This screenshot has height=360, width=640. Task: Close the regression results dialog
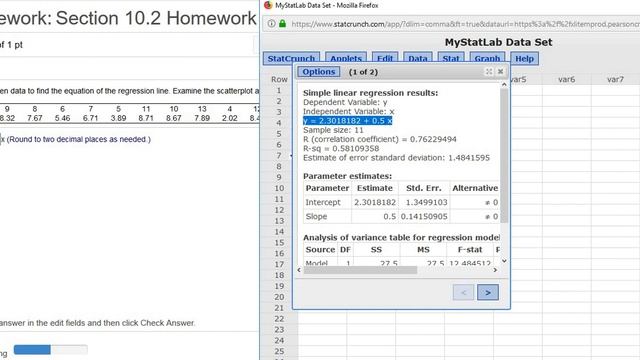(x=500, y=71)
